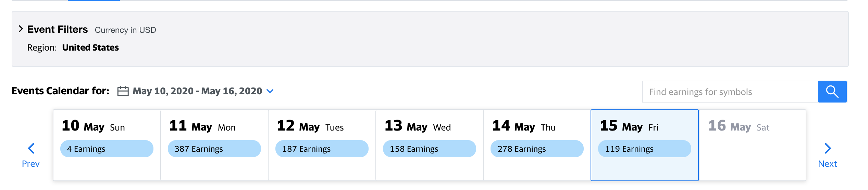Image resolution: width=868 pixels, height=190 pixels.
Task: Select the 16 May Sat day
Action: pos(739,126)
